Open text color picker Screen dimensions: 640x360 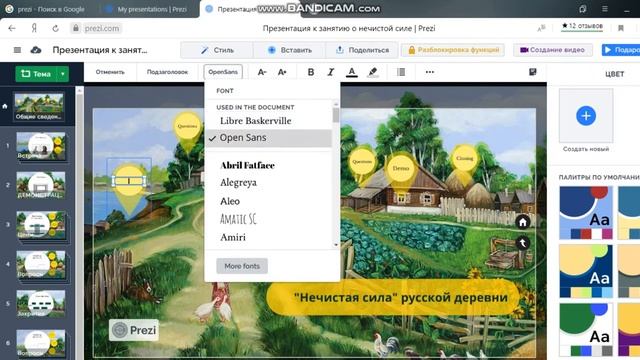351,72
